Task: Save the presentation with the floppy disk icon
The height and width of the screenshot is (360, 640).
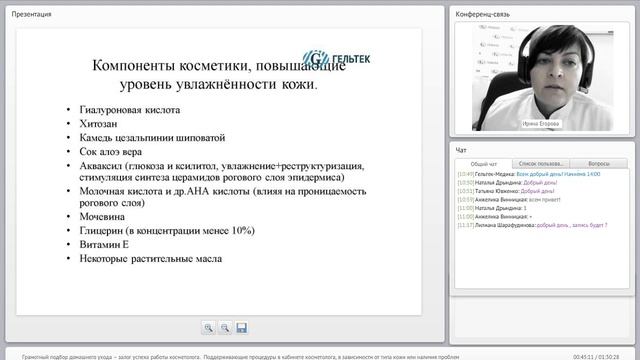Action: click(241, 328)
